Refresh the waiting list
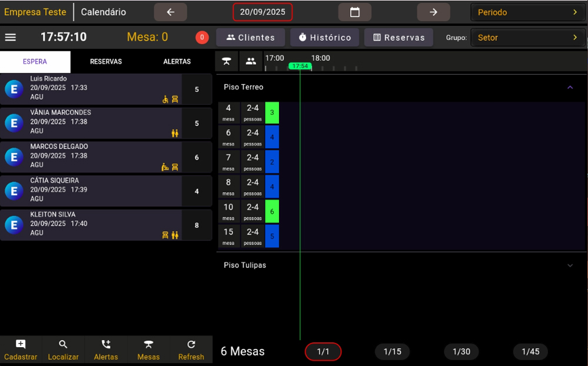The image size is (588, 366). pos(191,350)
